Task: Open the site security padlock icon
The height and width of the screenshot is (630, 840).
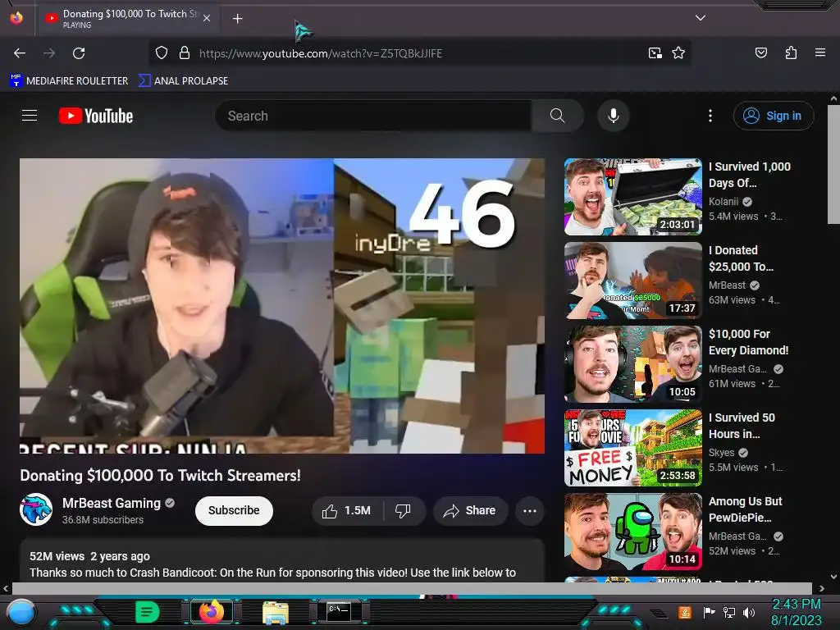Action: [185, 53]
